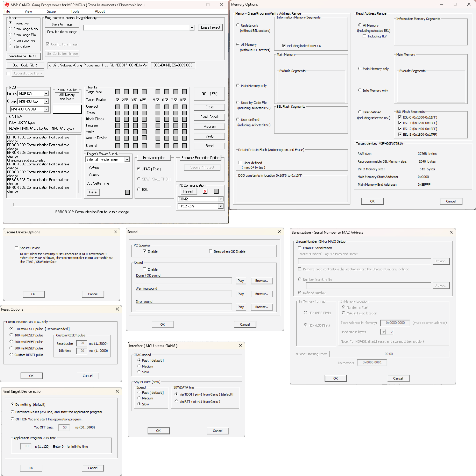
Task: Expand the internal image memory dropdown
Action: tap(192, 28)
